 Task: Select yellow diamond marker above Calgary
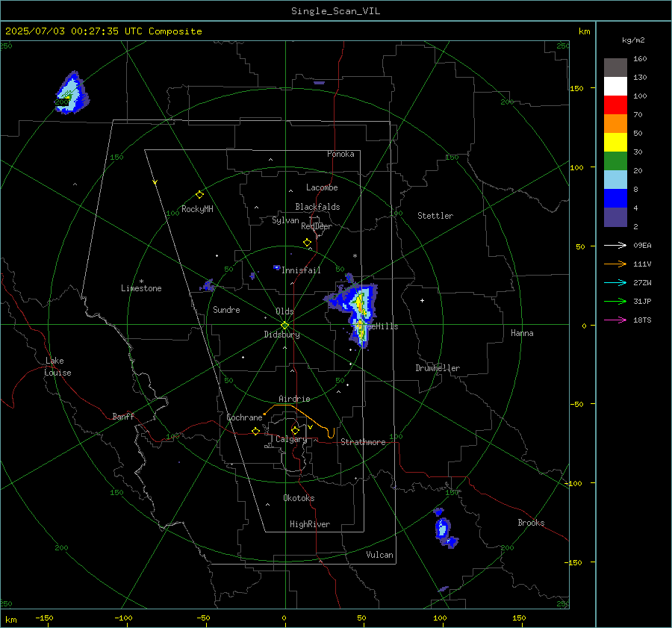click(x=295, y=430)
